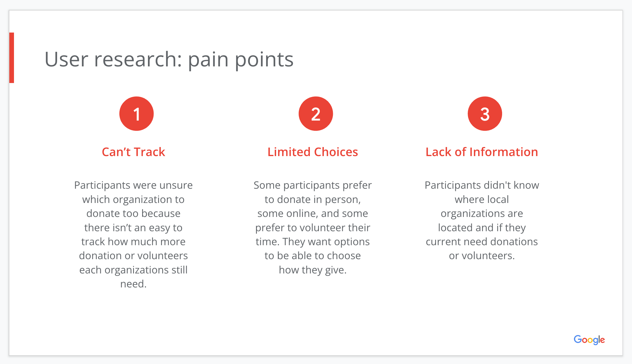Click the red circle numbered 3

tap(485, 114)
